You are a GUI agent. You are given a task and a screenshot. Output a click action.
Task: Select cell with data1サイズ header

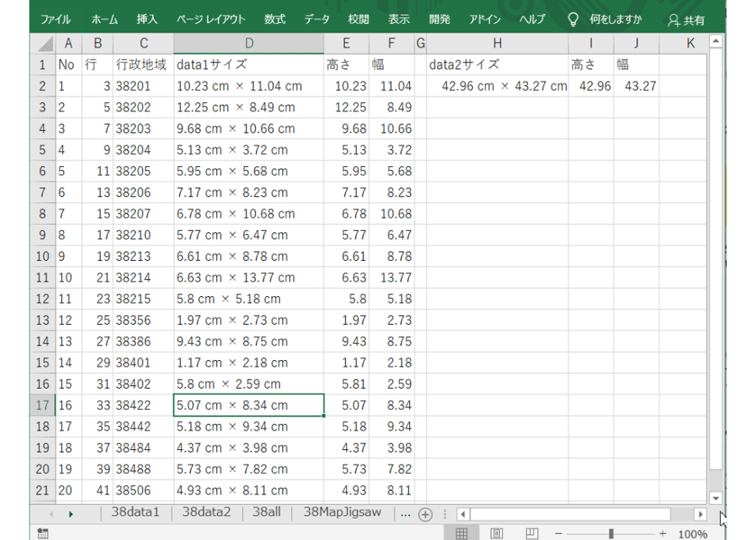tap(249, 65)
